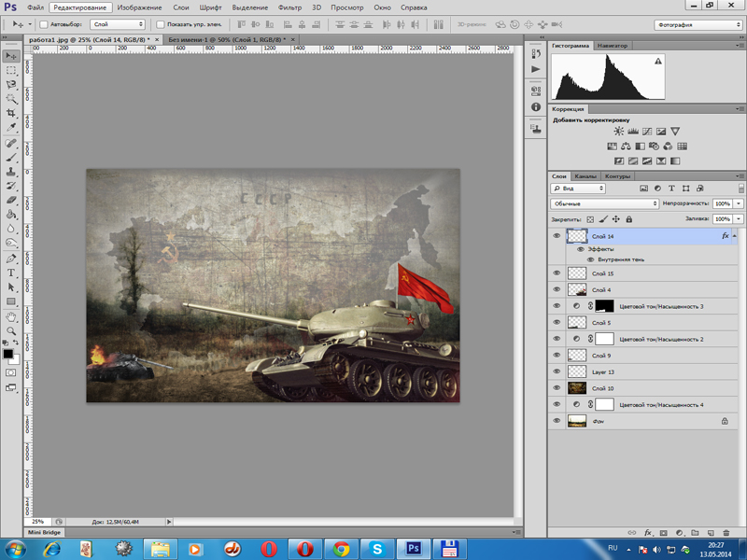Open Непрозрачность opacity slider arrow
Screen dimensions: 747x560
click(739, 203)
